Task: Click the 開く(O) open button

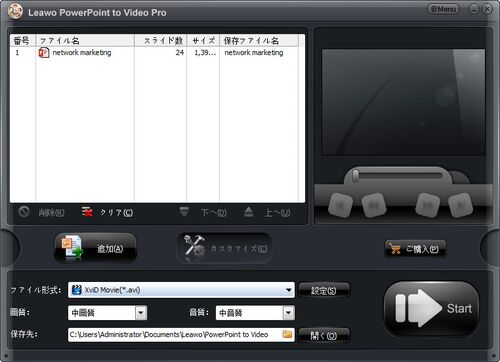Action: pyautogui.click(x=324, y=335)
